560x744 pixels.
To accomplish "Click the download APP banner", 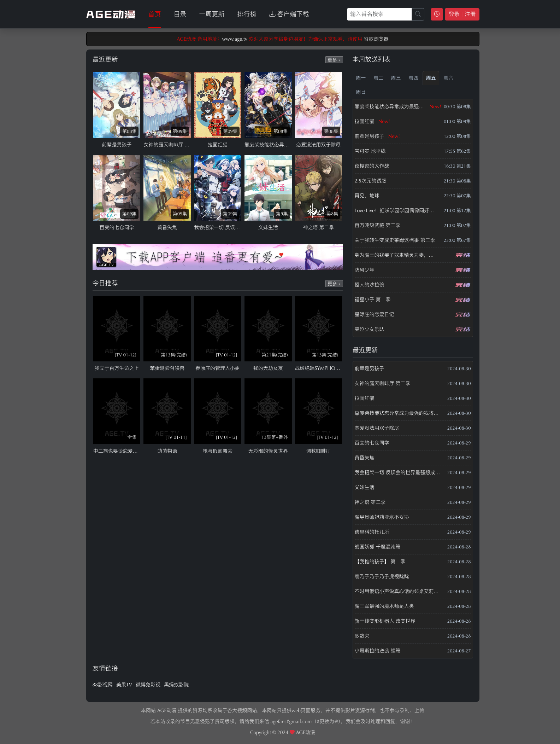I will (218, 257).
